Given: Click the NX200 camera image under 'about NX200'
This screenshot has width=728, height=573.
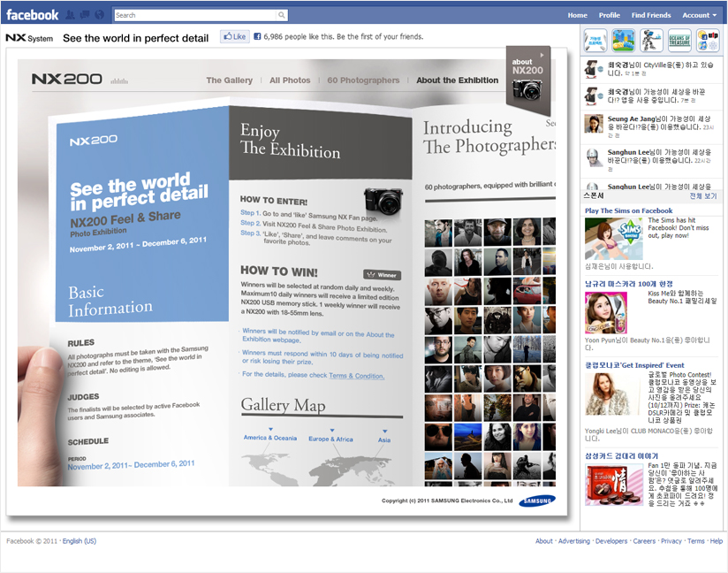Looking at the screenshot, I should pyautogui.click(x=527, y=89).
